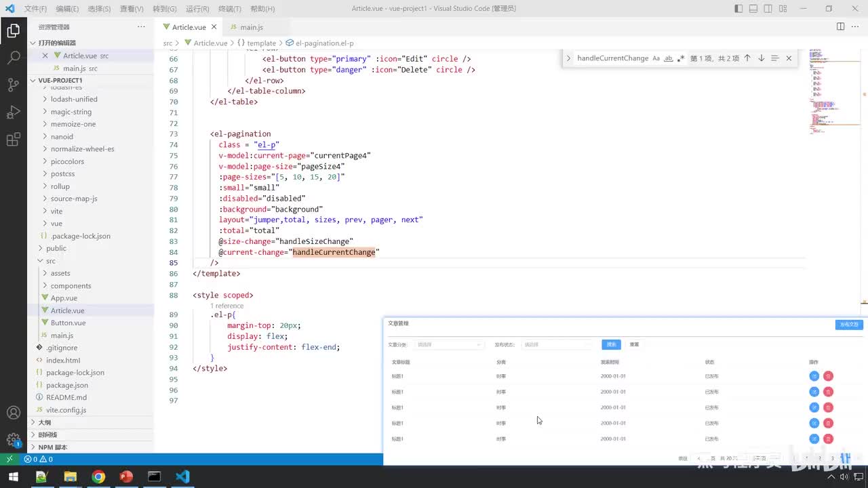Close the find widget
This screenshot has height=488, width=868.
point(789,58)
